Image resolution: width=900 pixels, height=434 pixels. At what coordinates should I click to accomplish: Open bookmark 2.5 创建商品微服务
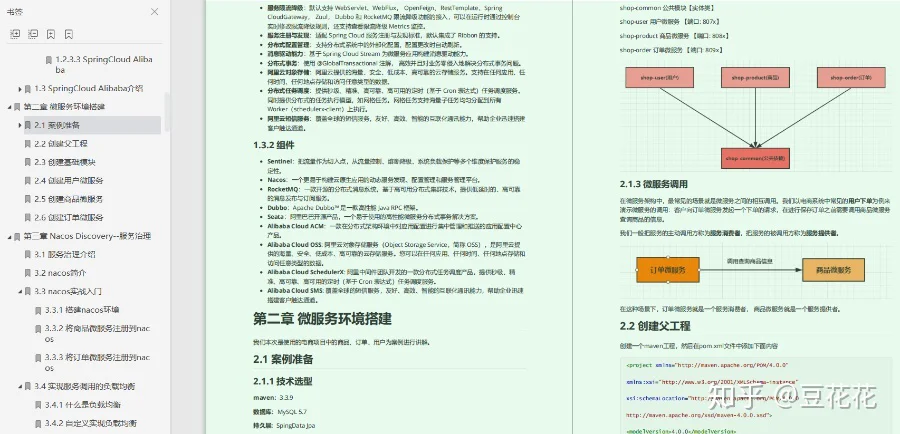[68, 199]
